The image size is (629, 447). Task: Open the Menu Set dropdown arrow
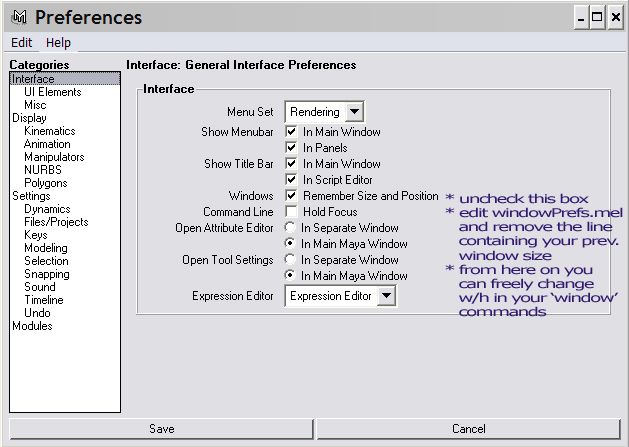354,112
